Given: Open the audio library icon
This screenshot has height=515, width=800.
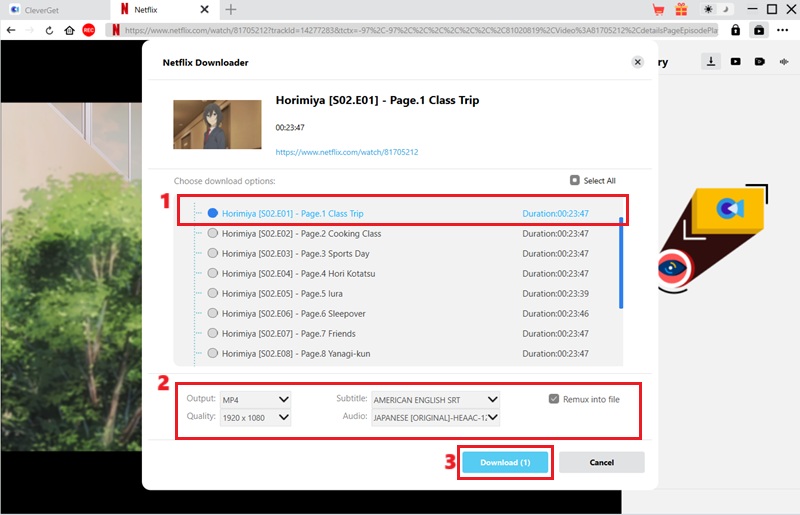Looking at the screenshot, I should pos(784,62).
